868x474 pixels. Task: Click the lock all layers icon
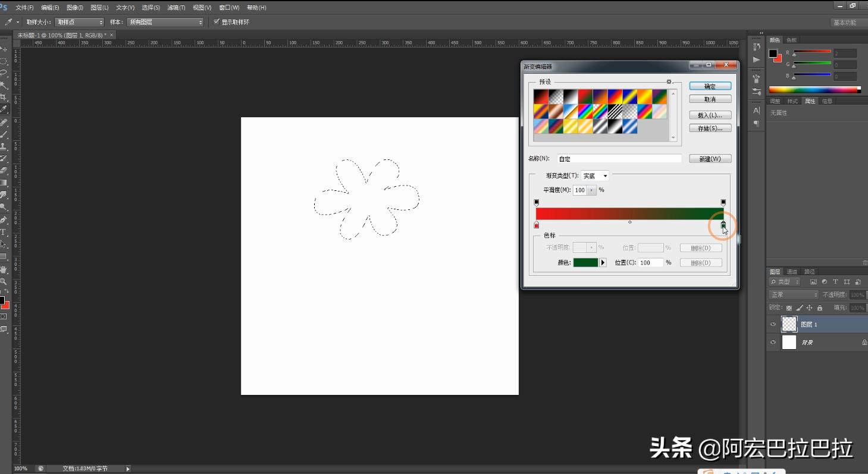820,308
